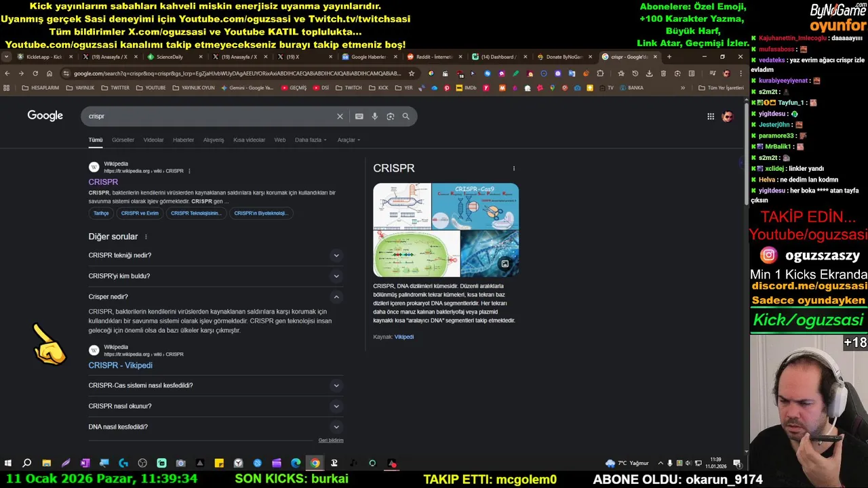
Task: Click Windows Start button
Action: (8, 464)
